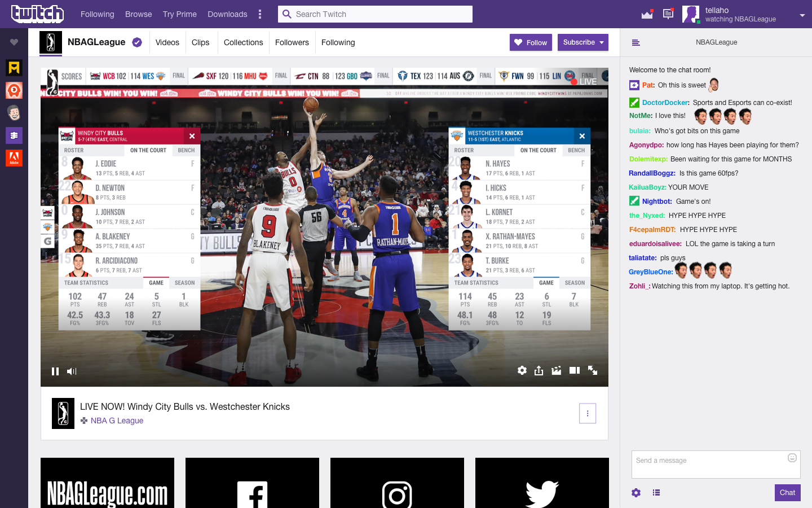Open the Collections tab
812x508 pixels.
243,42
